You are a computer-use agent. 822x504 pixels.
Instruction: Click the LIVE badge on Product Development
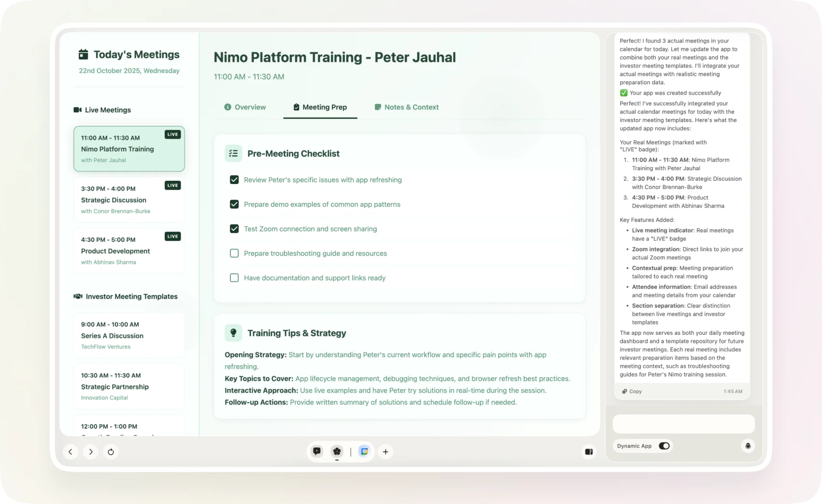coord(172,237)
